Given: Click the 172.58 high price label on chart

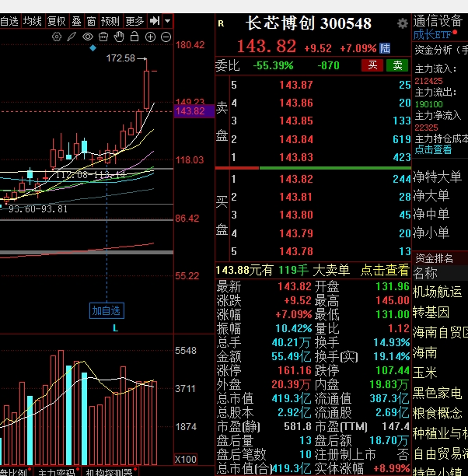Looking at the screenshot, I should [x=120, y=58].
